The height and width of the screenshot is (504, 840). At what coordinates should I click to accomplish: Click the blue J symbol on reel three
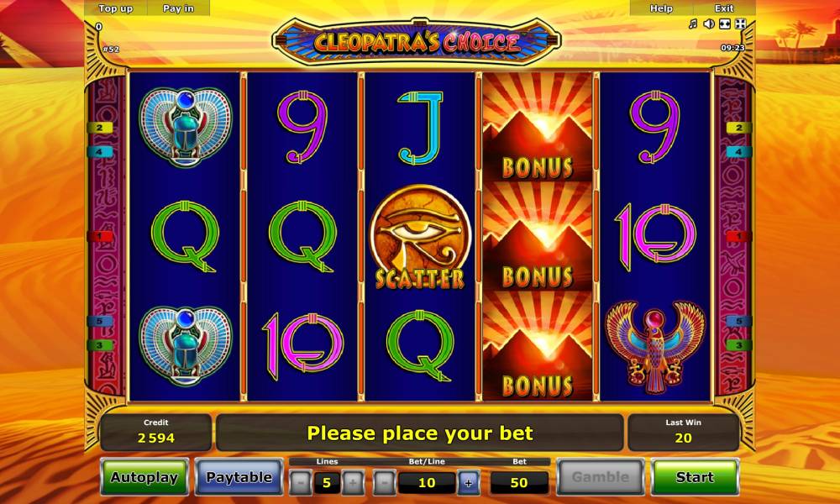click(421, 128)
